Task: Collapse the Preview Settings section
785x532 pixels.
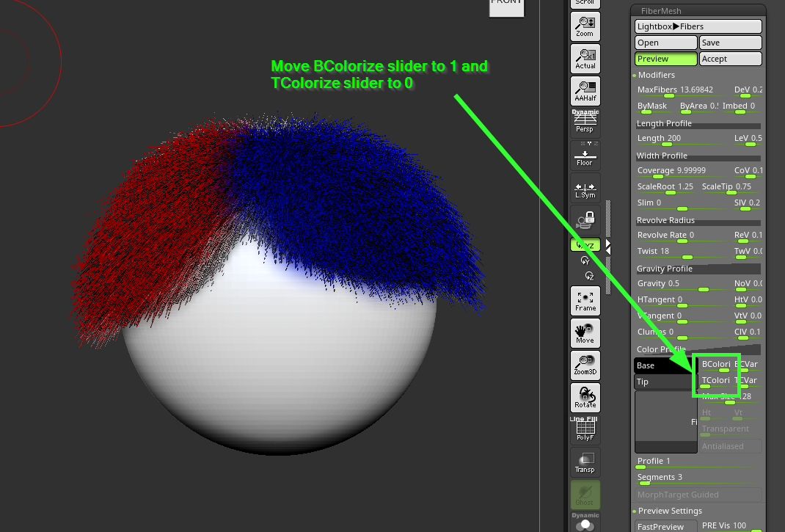Action: (x=670, y=511)
